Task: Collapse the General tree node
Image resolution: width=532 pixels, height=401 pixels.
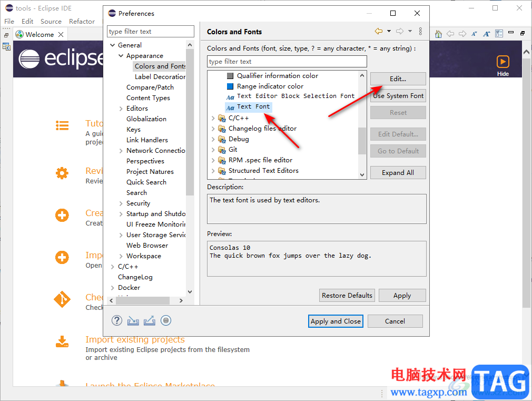Action: click(x=112, y=45)
